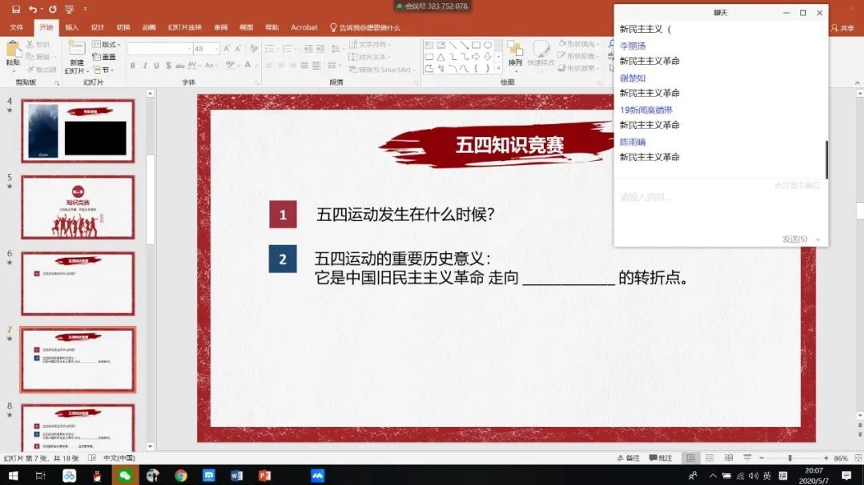Screen dimensions: 864x485
Task: Open Chrome from the taskbar
Action: (x=181, y=475)
